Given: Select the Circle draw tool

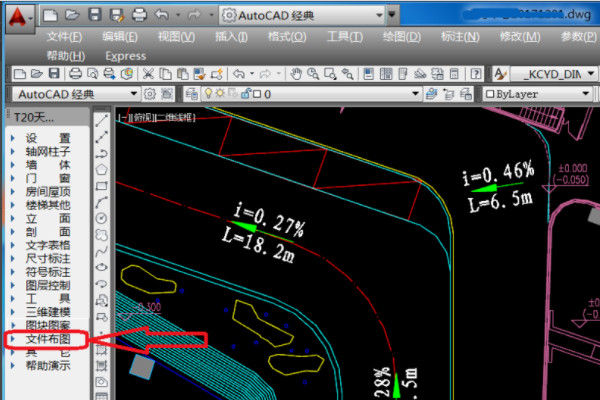Looking at the screenshot, I should coord(102,218).
